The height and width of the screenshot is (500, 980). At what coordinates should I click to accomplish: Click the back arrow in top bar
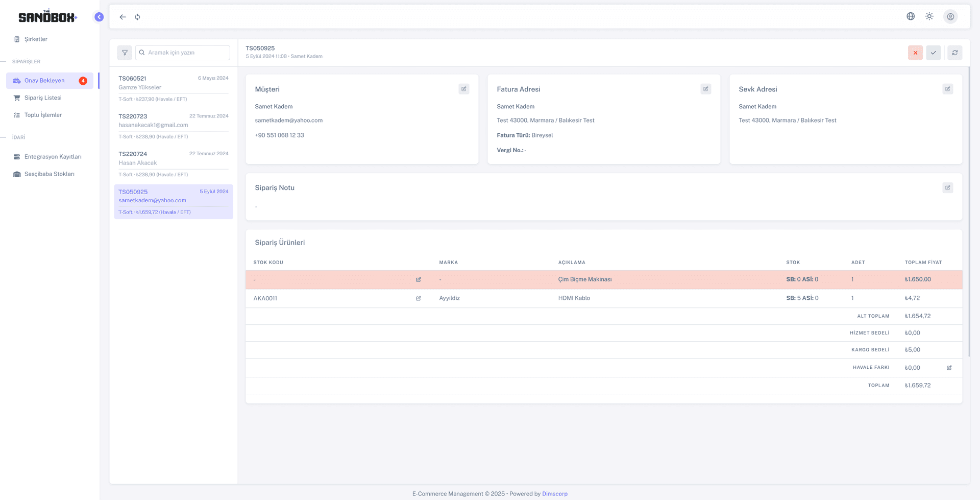coord(122,17)
